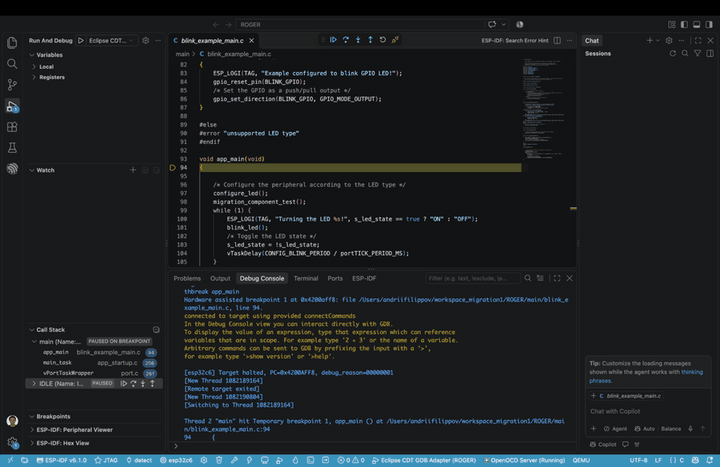Click the Auto model picker in chat

(645, 429)
